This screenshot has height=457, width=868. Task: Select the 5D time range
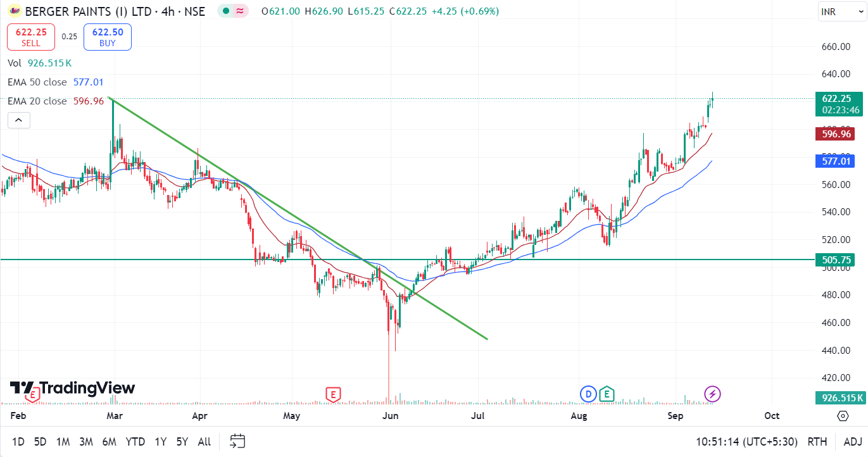coord(40,442)
